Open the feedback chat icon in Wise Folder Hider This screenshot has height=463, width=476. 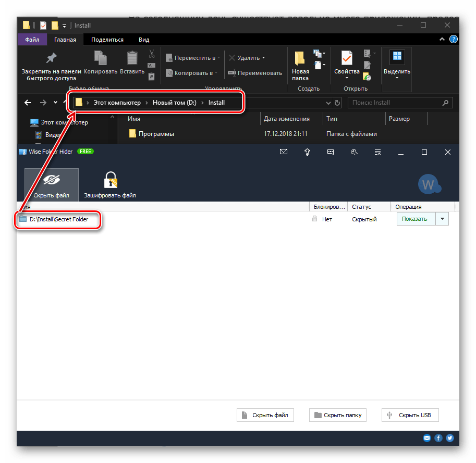tap(331, 152)
